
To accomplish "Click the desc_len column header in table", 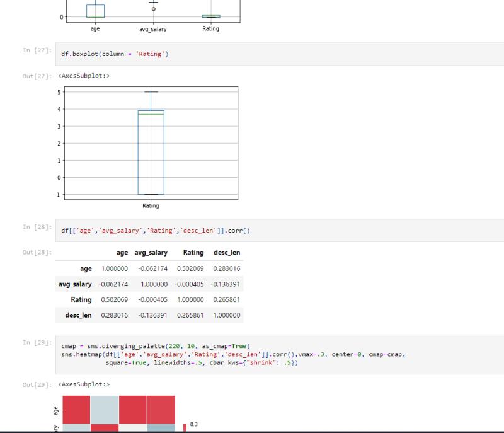I will tap(227, 253).
